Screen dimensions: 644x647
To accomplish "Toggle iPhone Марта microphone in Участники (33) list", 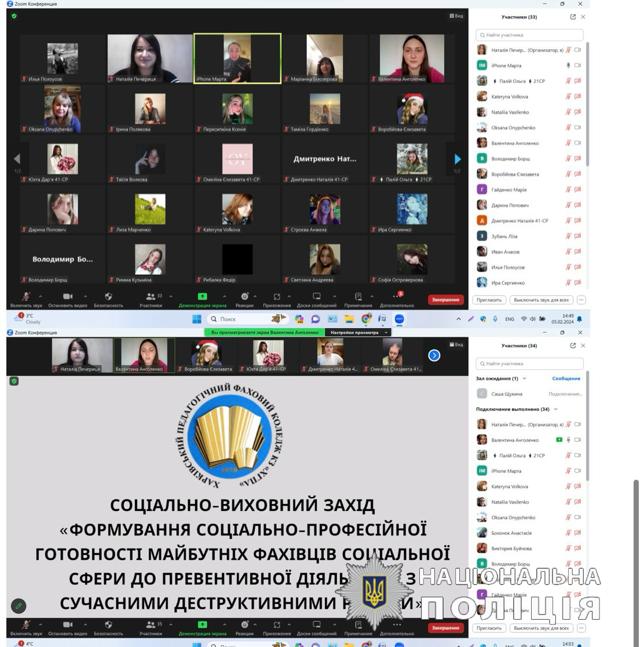I will 569,65.
